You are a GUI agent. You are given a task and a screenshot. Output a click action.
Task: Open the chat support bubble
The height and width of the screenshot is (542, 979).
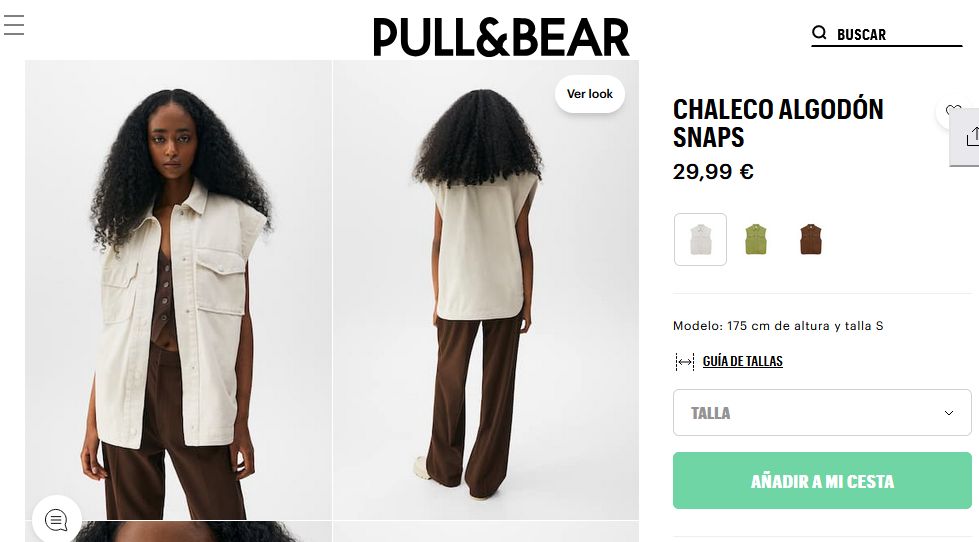[56, 520]
